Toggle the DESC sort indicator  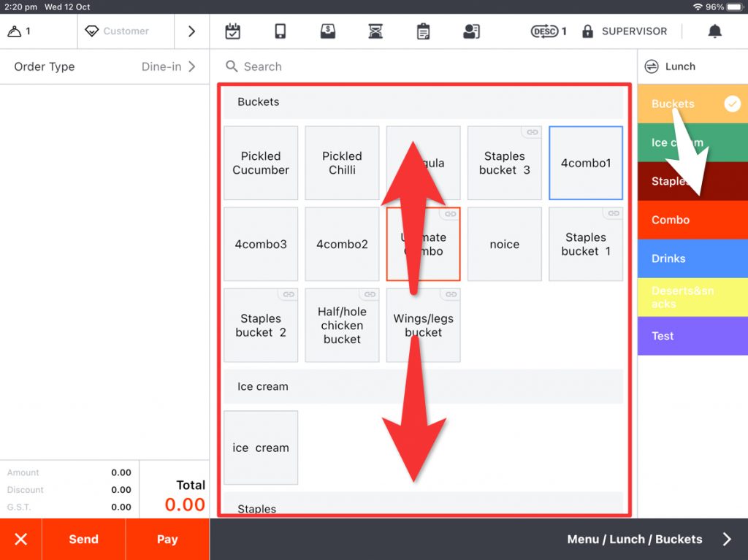tap(548, 31)
